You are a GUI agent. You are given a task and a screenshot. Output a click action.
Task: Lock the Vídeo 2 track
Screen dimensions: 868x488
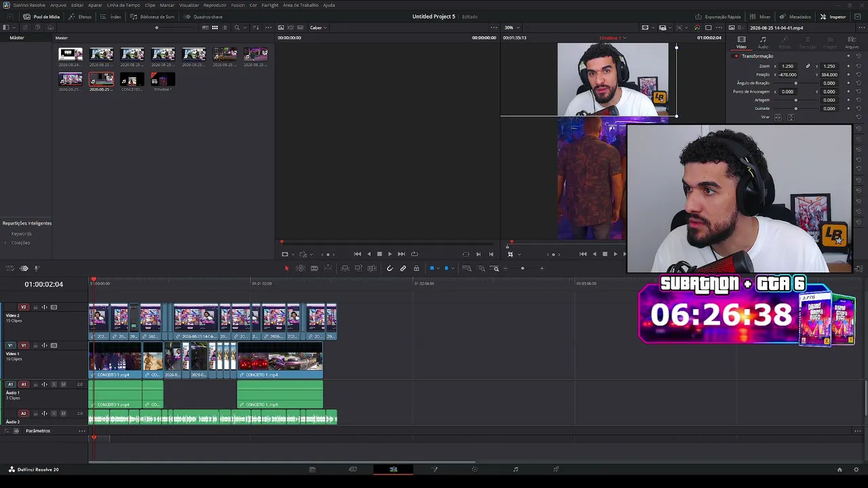tap(35, 307)
